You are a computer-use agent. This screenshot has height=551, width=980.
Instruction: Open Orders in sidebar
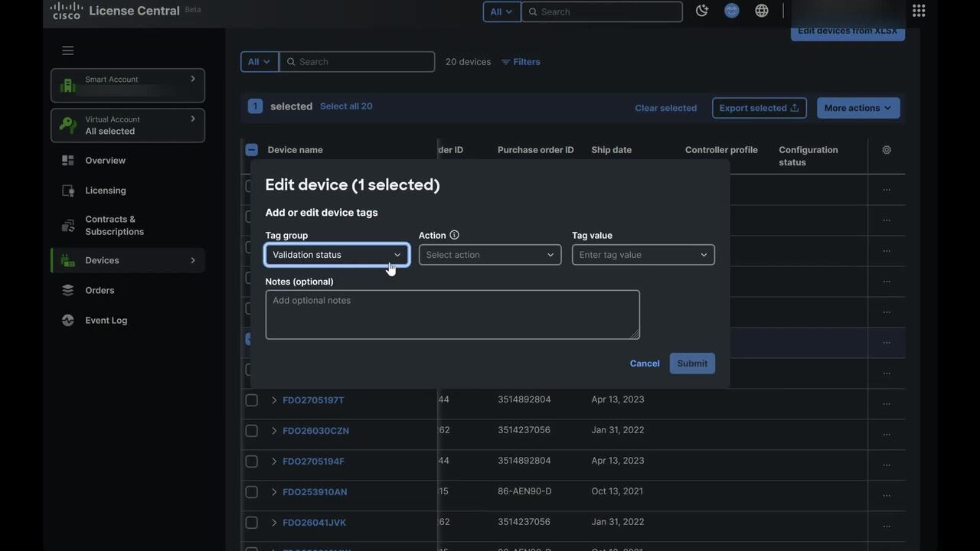pos(100,290)
